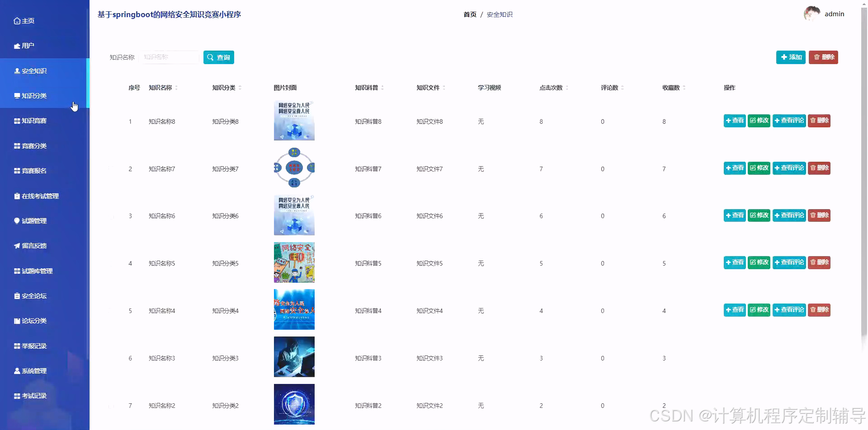868x430 pixels.
Task: Toggle ascending sort on 点击次数 column
Action: tap(567, 86)
